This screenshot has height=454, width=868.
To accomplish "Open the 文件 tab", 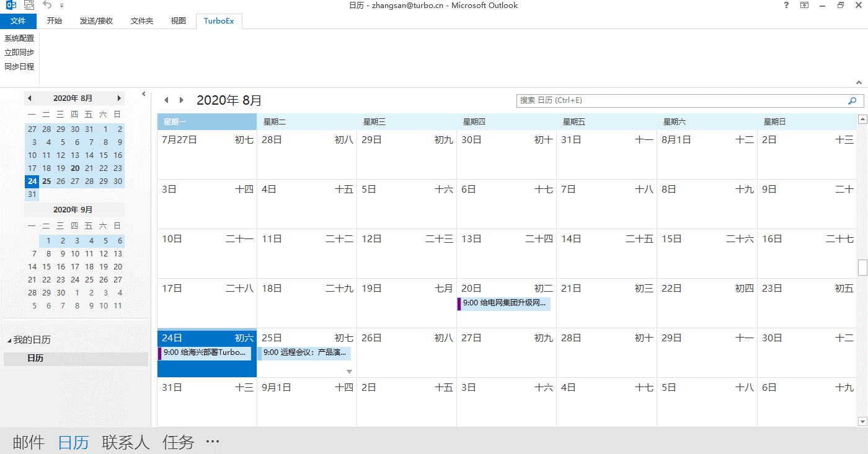I will (18, 21).
